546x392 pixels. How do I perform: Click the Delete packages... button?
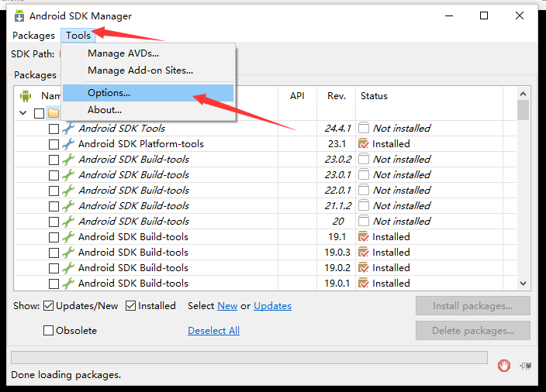pos(473,331)
